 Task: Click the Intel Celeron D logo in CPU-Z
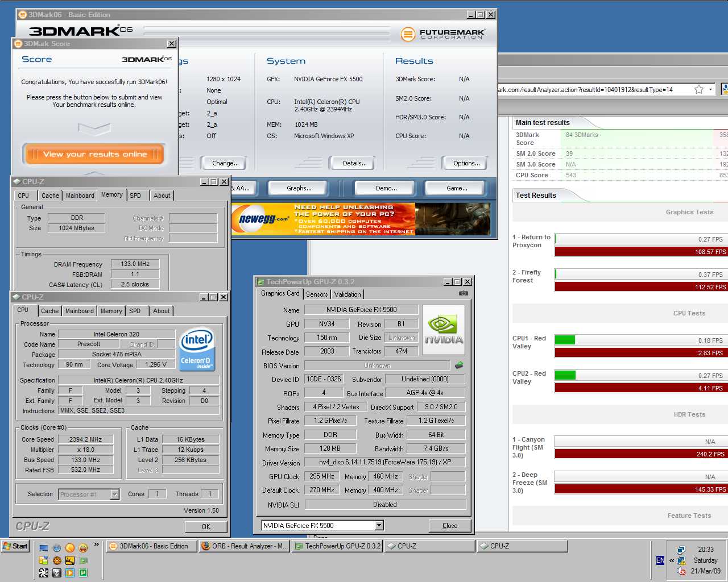[197, 350]
